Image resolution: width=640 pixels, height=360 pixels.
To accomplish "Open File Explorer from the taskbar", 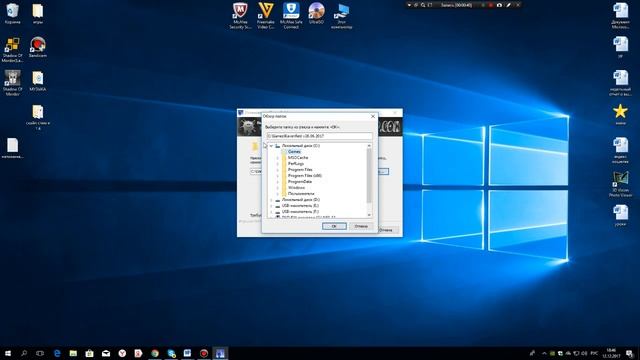I will pos(73,353).
